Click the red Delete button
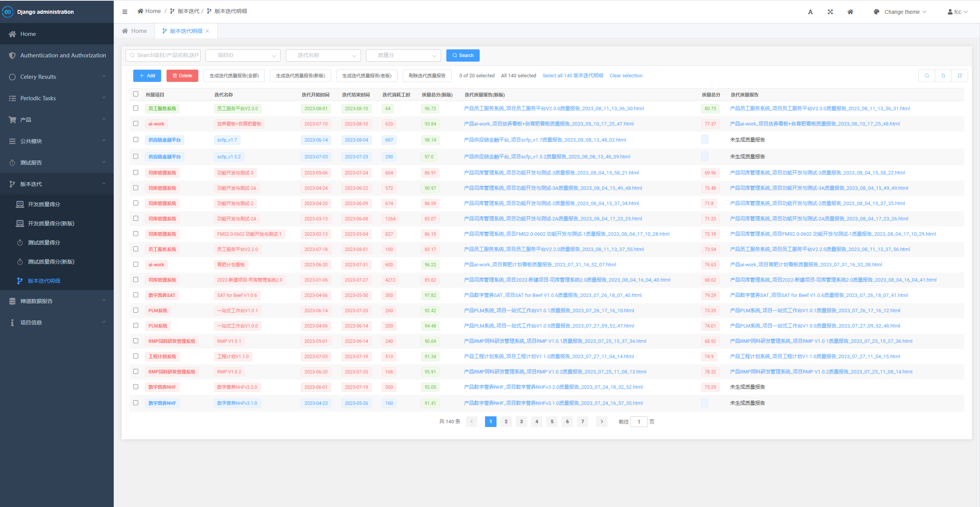980x507 pixels. pos(182,76)
